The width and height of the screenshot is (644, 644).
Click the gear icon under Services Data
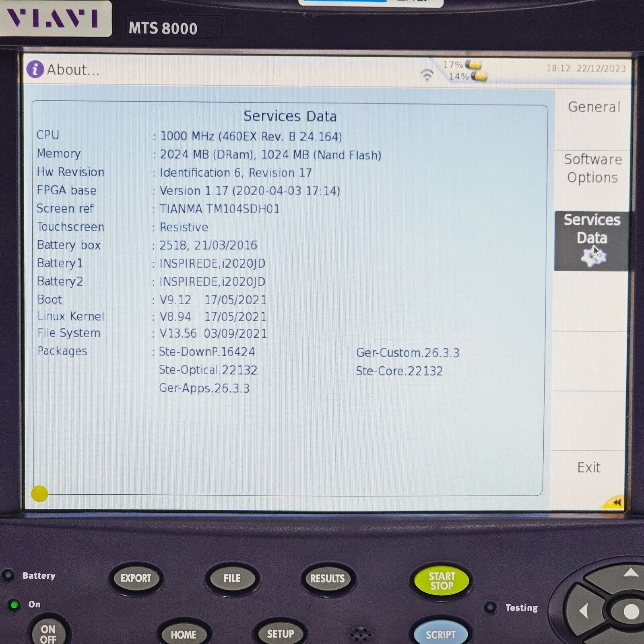pos(592,256)
